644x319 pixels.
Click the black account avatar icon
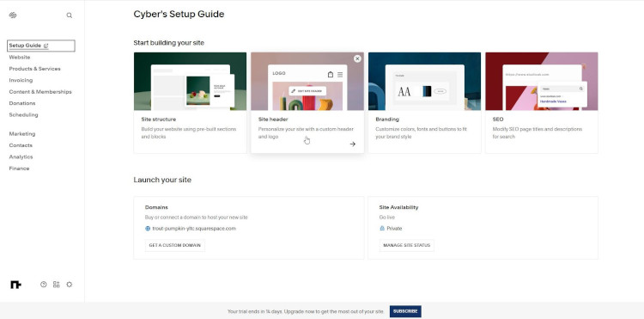point(15,285)
